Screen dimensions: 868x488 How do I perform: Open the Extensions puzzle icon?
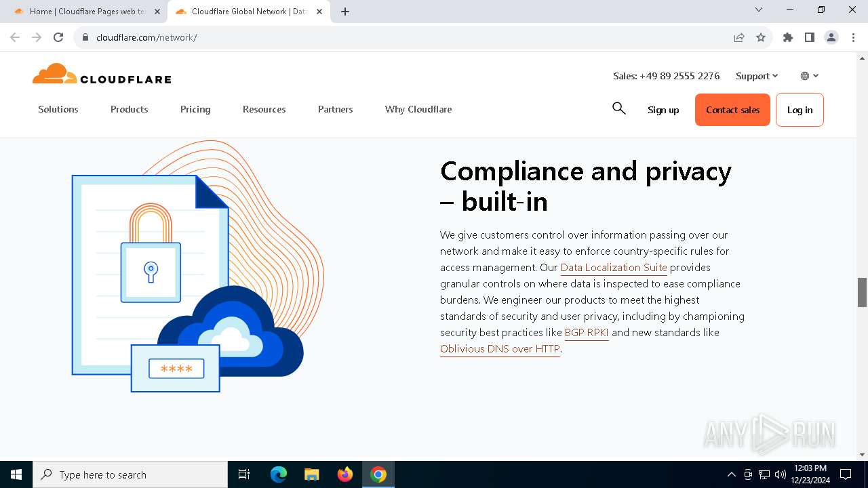[x=788, y=37]
